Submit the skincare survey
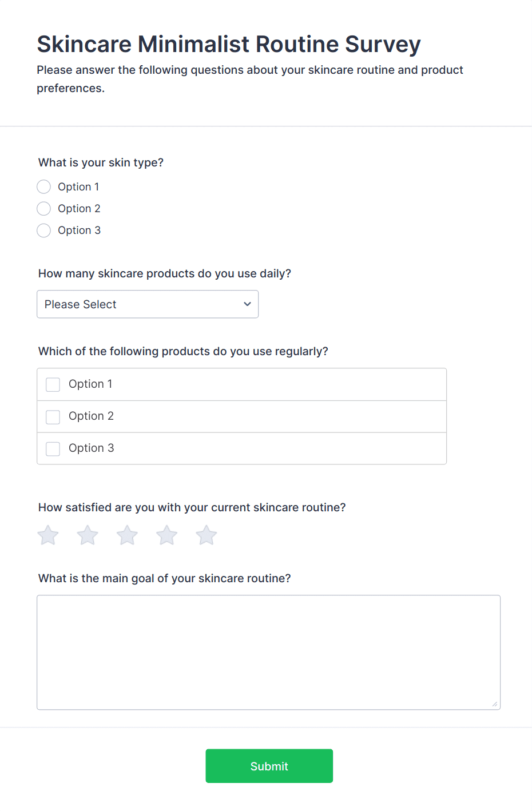 (269, 766)
